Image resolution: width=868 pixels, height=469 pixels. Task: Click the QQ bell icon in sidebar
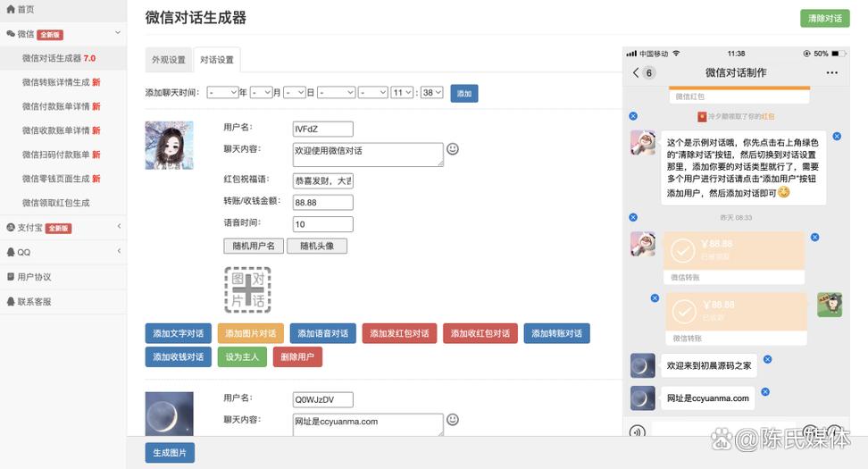pyautogui.click(x=11, y=252)
